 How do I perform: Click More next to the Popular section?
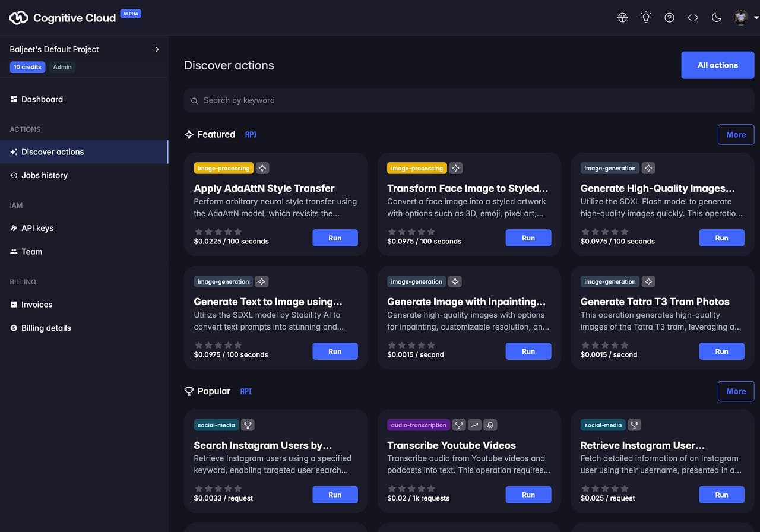point(736,391)
